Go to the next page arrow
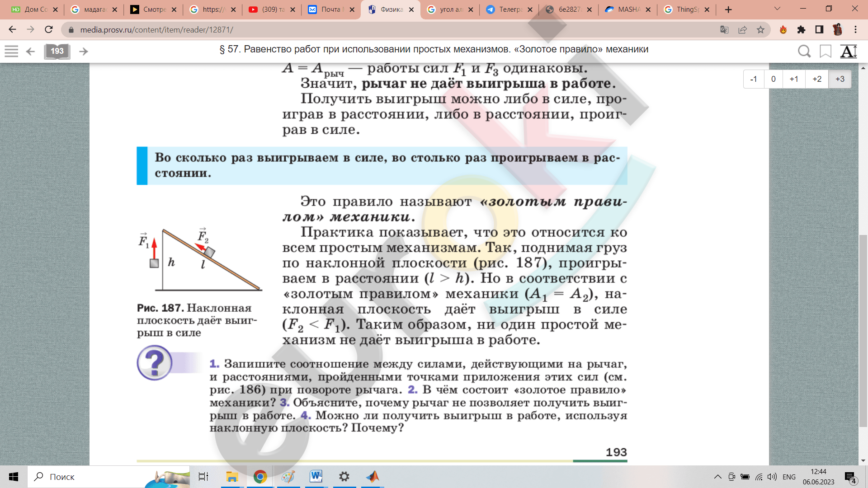 pyautogui.click(x=84, y=52)
